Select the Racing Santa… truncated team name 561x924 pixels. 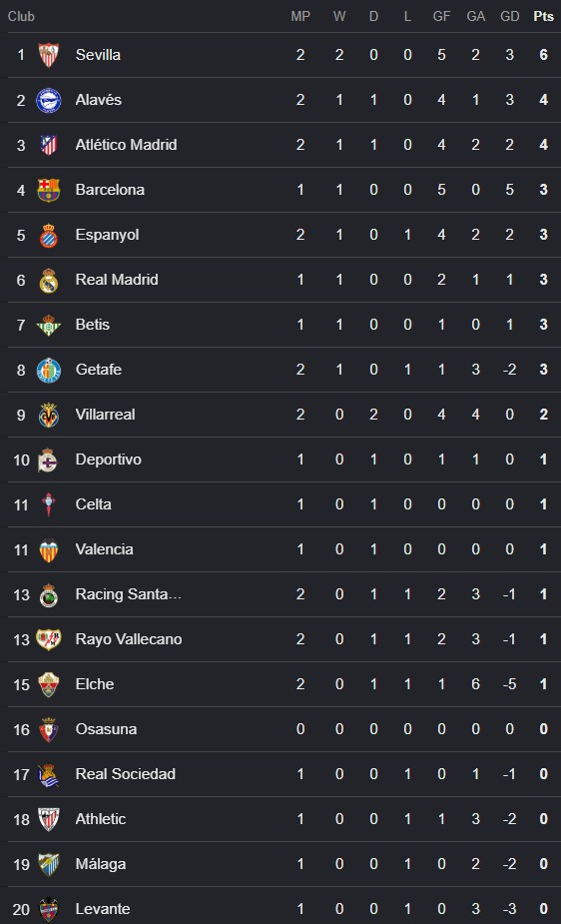[129, 594]
